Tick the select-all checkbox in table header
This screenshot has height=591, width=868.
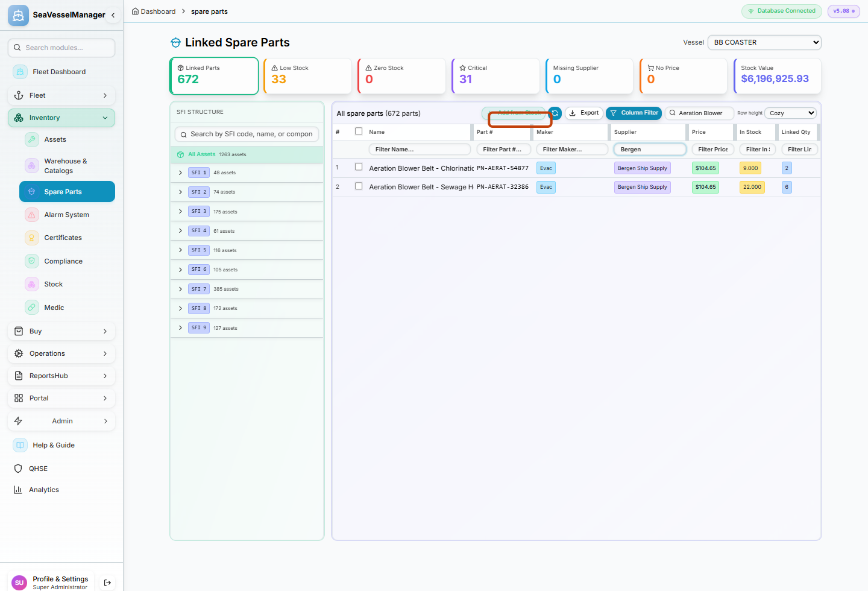point(359,131)
